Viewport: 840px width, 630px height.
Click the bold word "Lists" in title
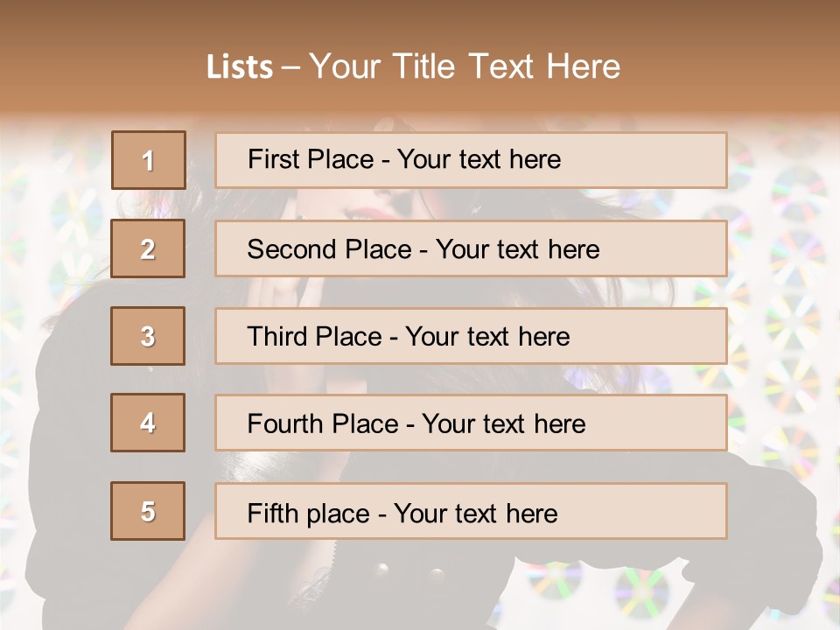point(239,67)
